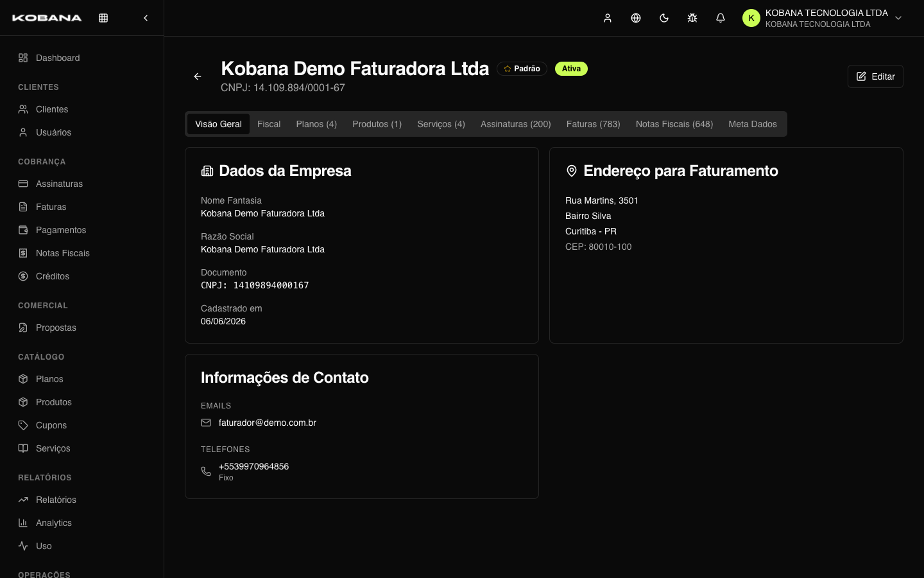Select the Visão Geral tab
This screenshot has width=924, height=578.
pyautogui.click(x=218, y=124)
